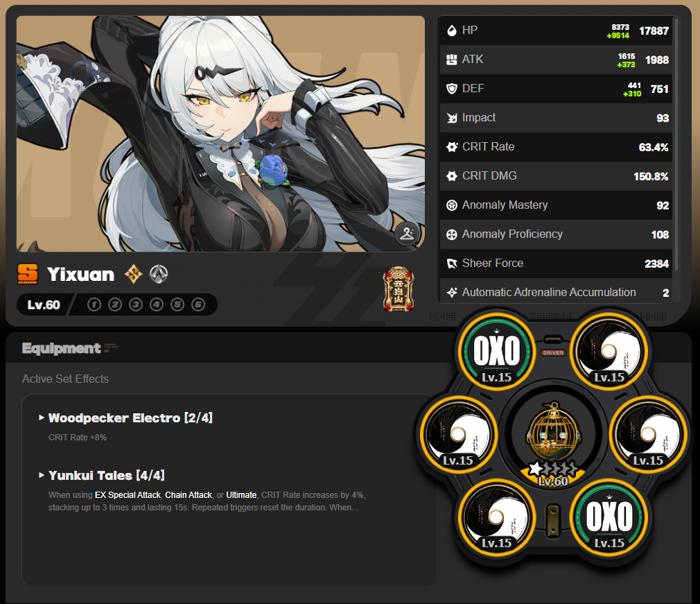The width and height of the screenshot is (700, 604).
Task: Open the Yunkui Summit faction emblem
Action: pos(399,289)
